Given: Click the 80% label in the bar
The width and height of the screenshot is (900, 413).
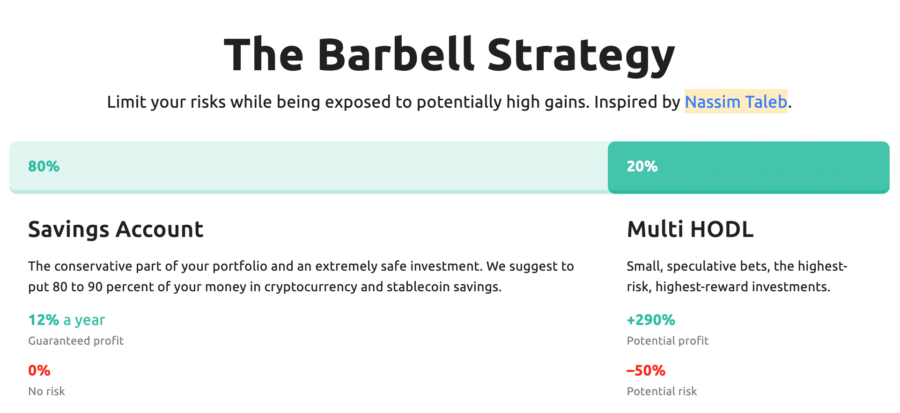Looking at the screenshot, I should [x=44, y=167].
